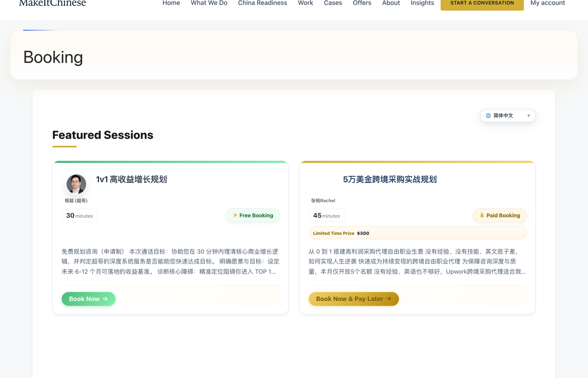Screen dimensions: 588x378
Task: Click the 45 minutes duration label
Action: (x=326, y=215)
